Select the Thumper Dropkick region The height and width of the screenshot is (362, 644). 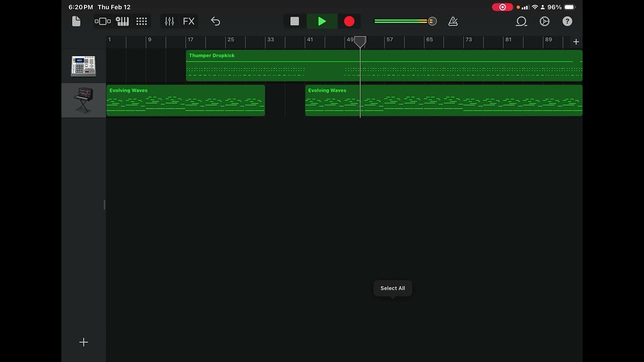click(x=384, y=65)
